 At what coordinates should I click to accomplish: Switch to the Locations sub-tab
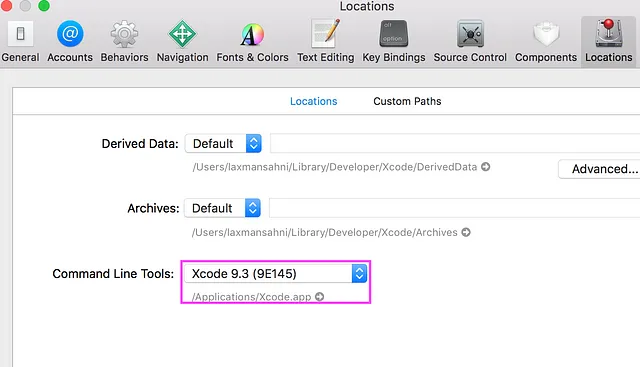click(x=313, y=101)
